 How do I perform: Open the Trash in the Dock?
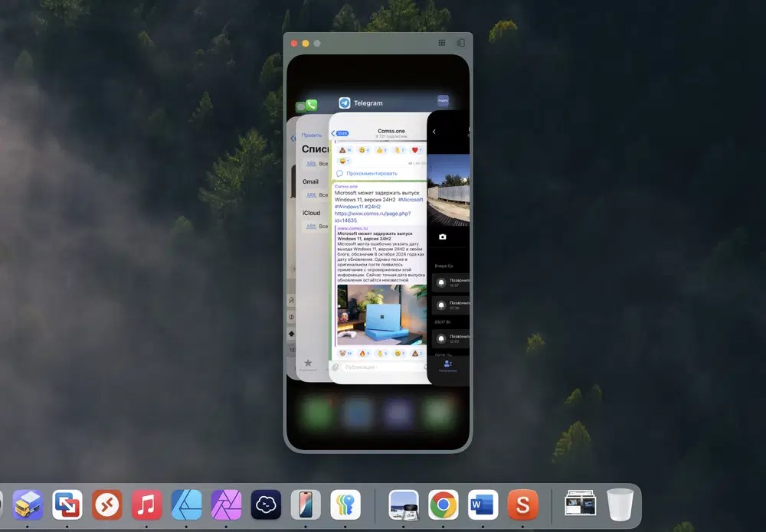[620, 504]
